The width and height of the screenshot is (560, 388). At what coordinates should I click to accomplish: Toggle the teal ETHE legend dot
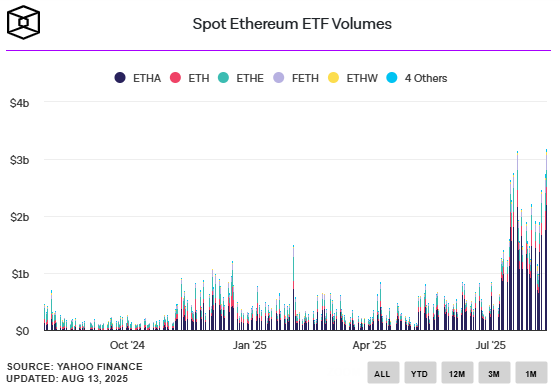pyautogui.click(x=223, y=78)
